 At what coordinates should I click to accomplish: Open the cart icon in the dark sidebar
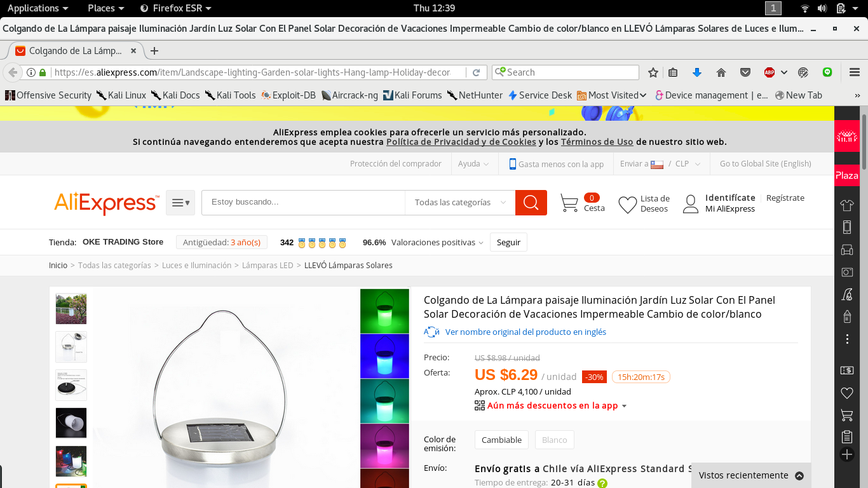[847, 415]
